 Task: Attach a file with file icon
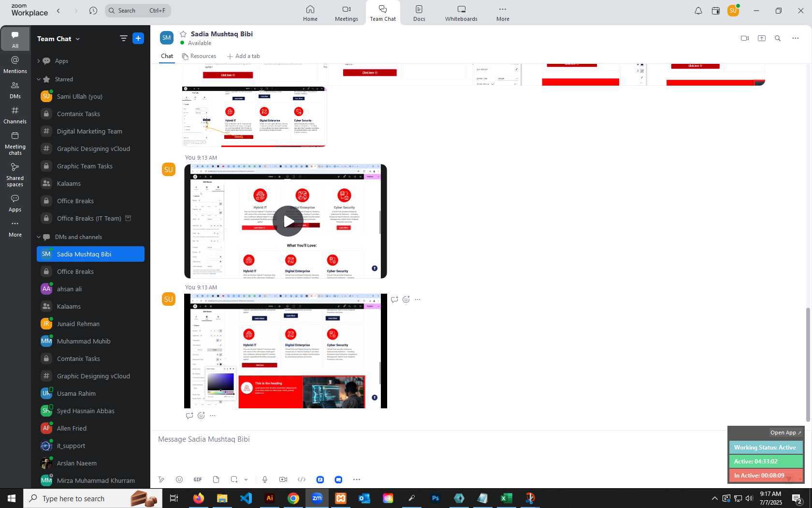pos(216,479)
